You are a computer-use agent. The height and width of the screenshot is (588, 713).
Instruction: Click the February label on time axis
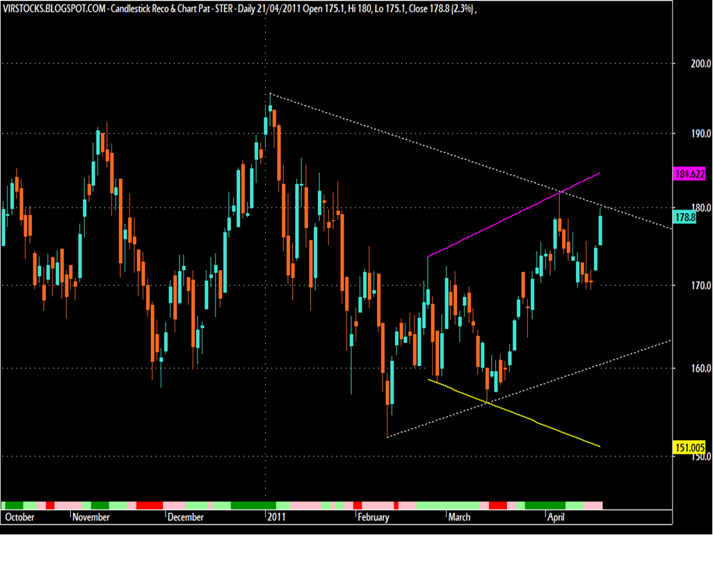[374, 517]
